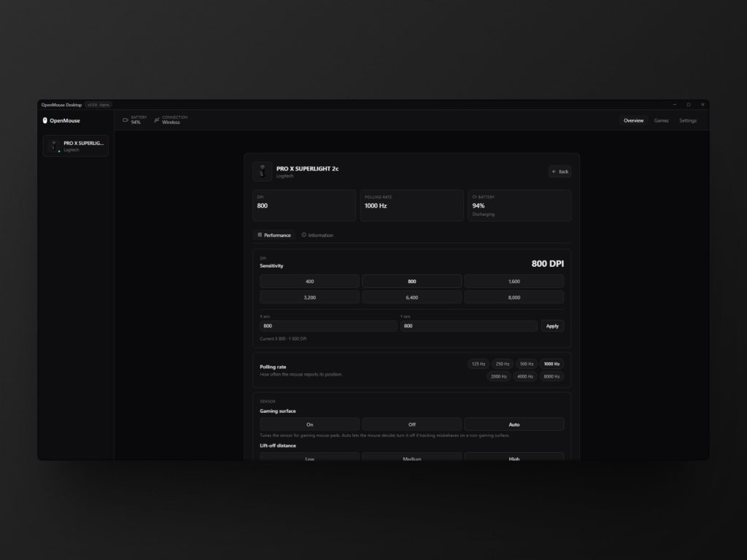Click the Polling rate label
747x560 pixels.
(x=273, y=367)
